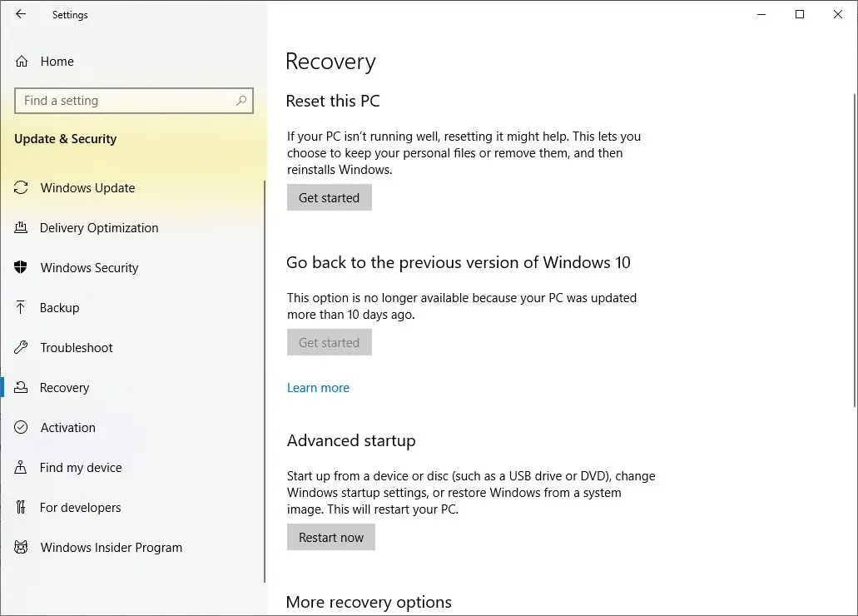
Task: Open the Recovery settings page
Action: [64, 388]
